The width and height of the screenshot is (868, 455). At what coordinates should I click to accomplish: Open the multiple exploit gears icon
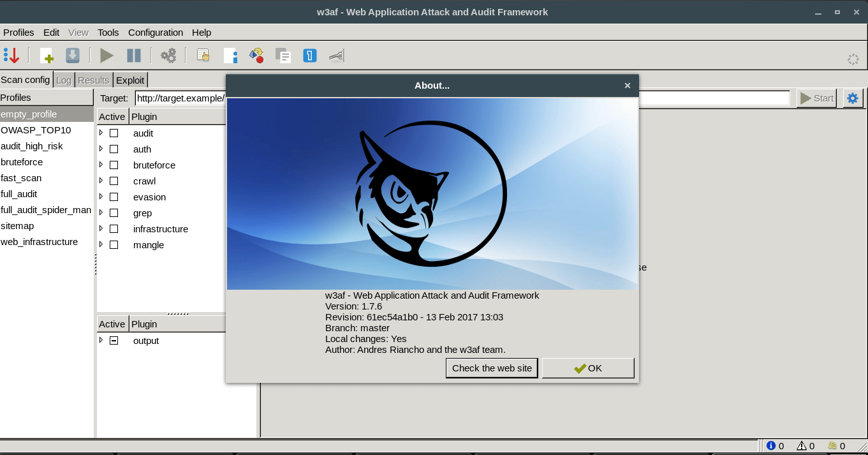168,56
